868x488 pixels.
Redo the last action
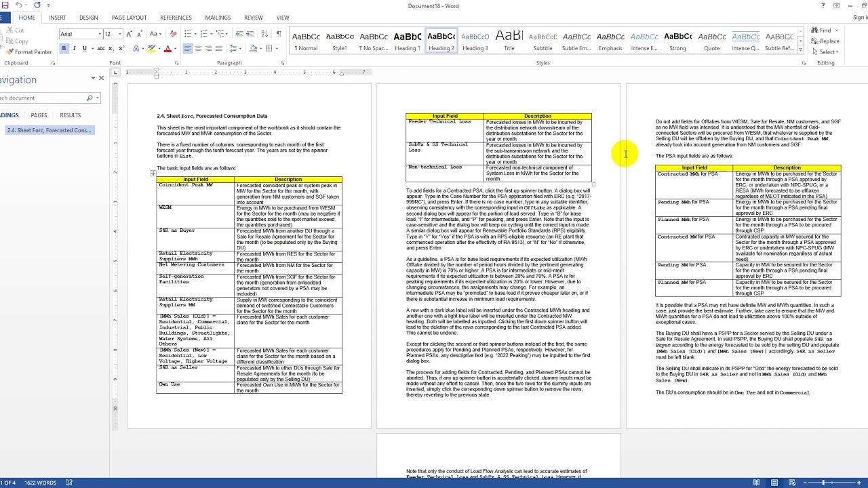[x=37, y=5]
